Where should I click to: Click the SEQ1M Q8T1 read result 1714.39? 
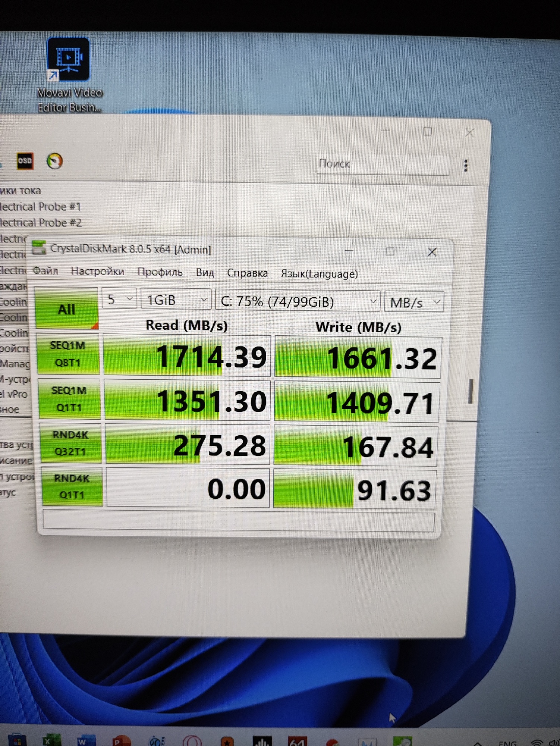[x=187, y=355]
